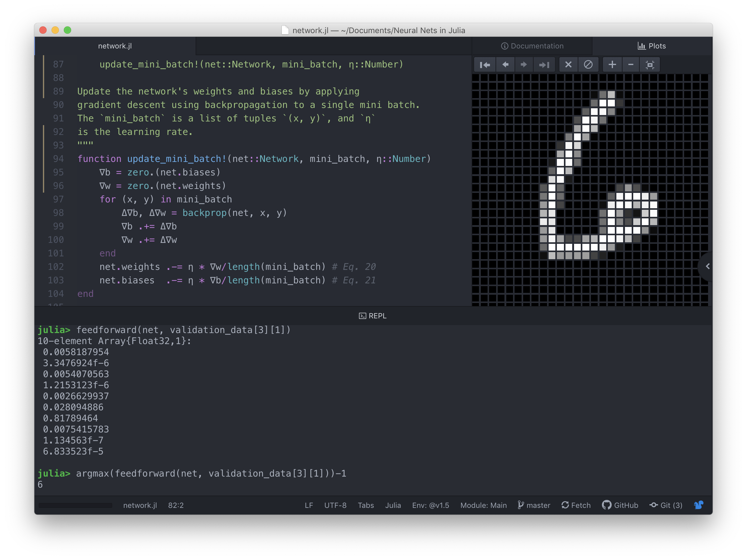Clear all plots with the circle-slash icon
The image size is (747, 560).
[x=588, y=64]
